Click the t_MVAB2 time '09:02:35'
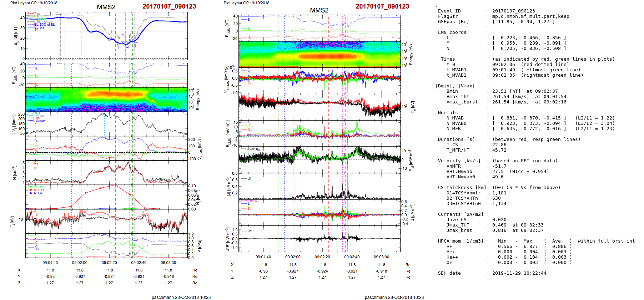 pyautogui.click(x=503, y=75)
